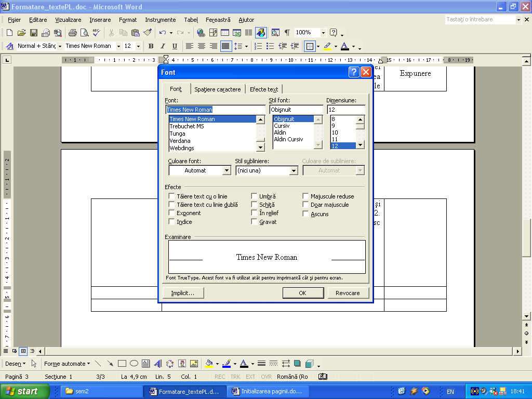Click the Print icon in the toolbar
Image resolution: width=532 pixels, height=399 pixels.
click(73, 33)
